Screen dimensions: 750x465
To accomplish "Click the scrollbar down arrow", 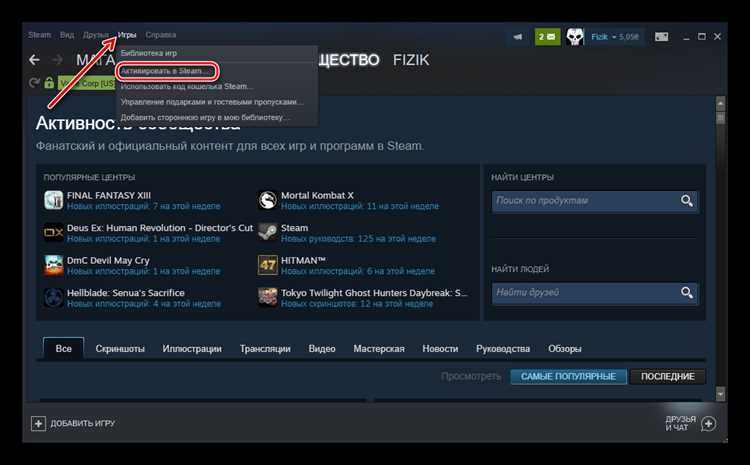I will 720,394.
